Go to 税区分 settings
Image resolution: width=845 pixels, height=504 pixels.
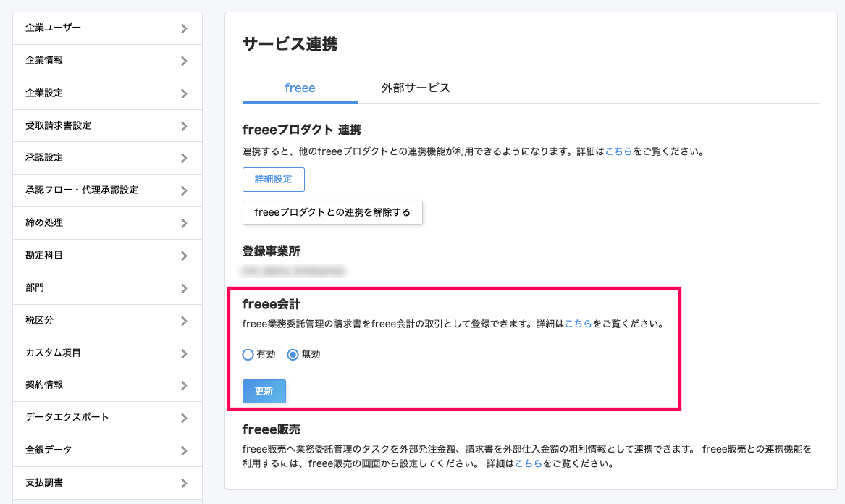(x=107, y=321)
